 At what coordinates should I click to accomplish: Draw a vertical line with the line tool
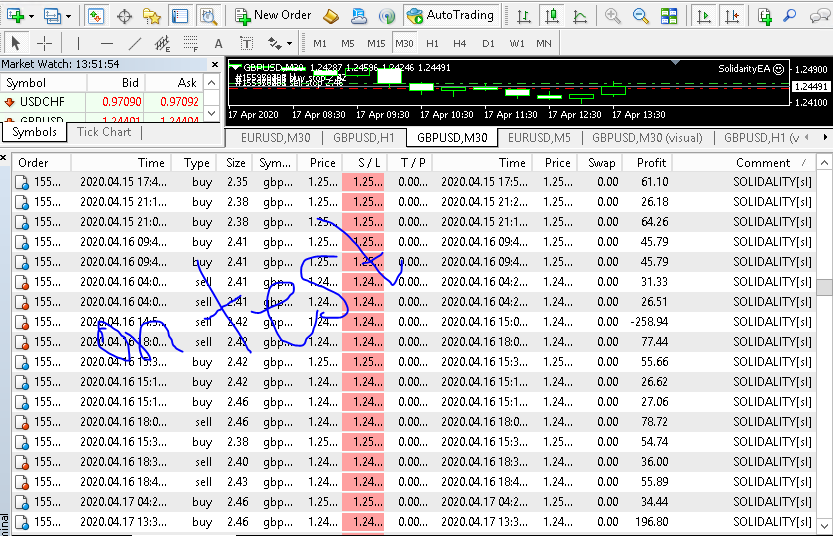pos(78,44)
